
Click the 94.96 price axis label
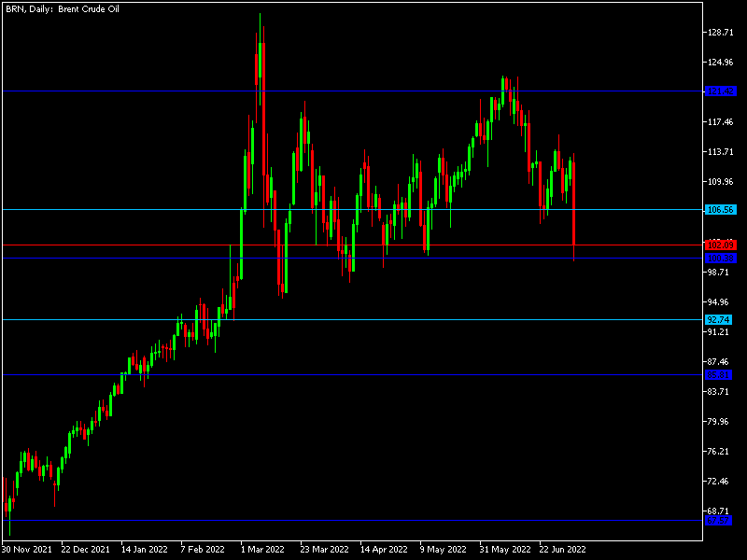click(x=718, y=301)
